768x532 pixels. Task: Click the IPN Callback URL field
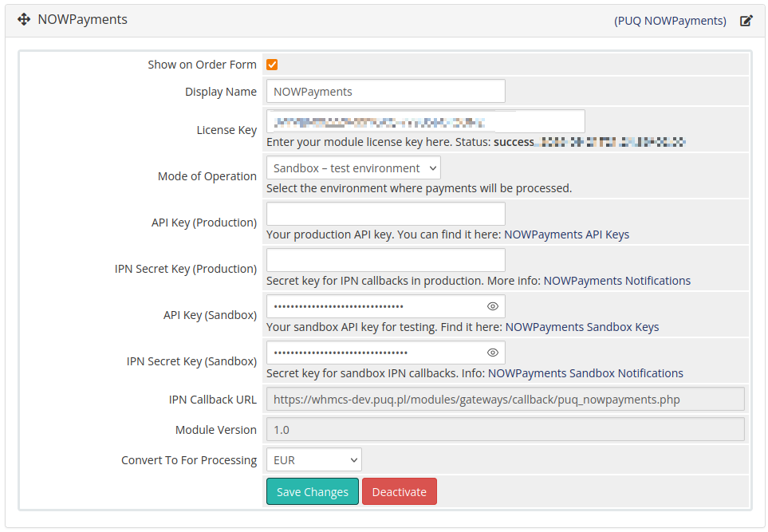tap(504, 399)
